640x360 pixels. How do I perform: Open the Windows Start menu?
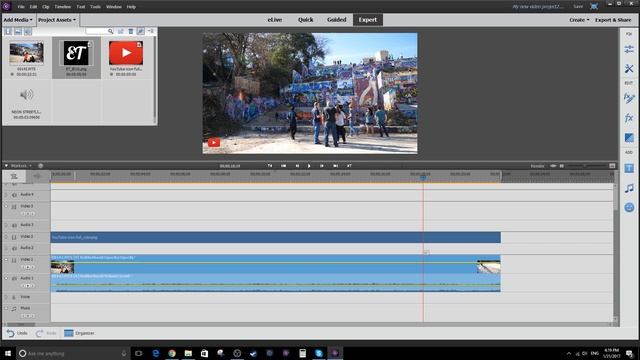point(8,353)
